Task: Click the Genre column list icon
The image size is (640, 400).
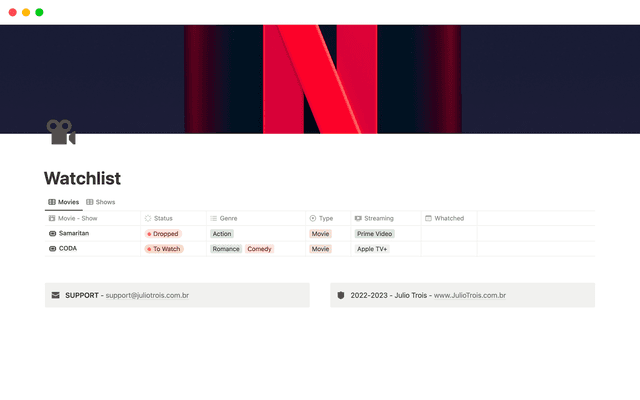Action: click(214, 218)
